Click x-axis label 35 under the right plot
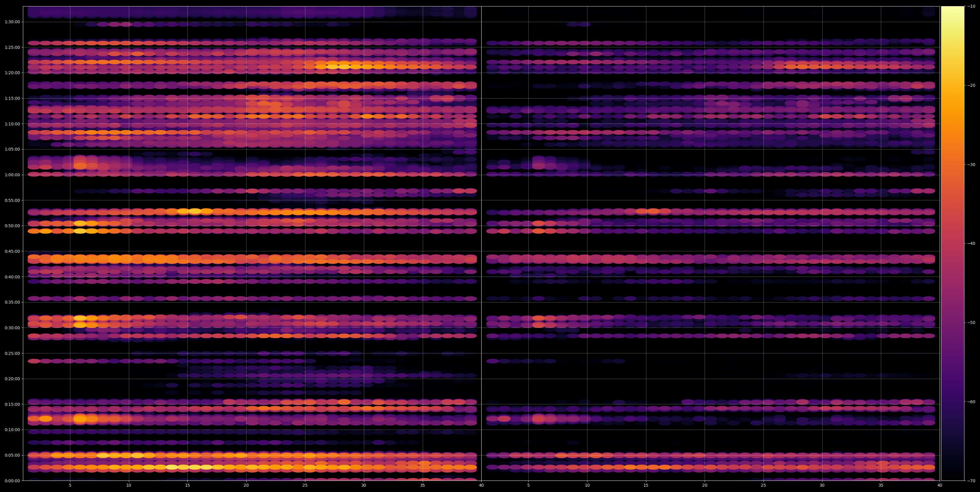 [x=881, y=486]
